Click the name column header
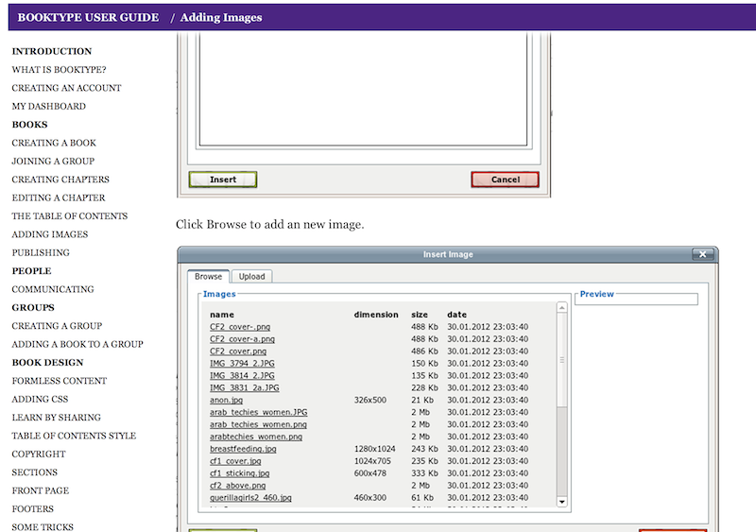Image resolution: width=756 pixels, height=532 pixels. pos(222,315)
